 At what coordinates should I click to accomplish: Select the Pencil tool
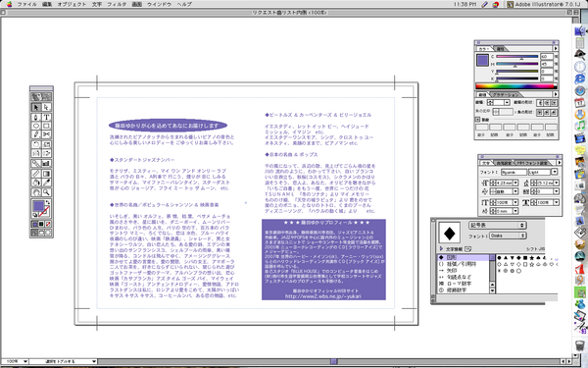[36, 134]
